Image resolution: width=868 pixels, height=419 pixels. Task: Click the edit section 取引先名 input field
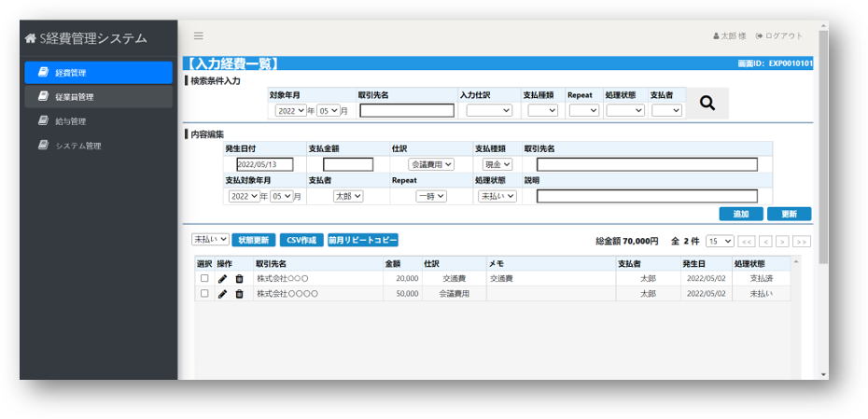[x=647, y=164]
